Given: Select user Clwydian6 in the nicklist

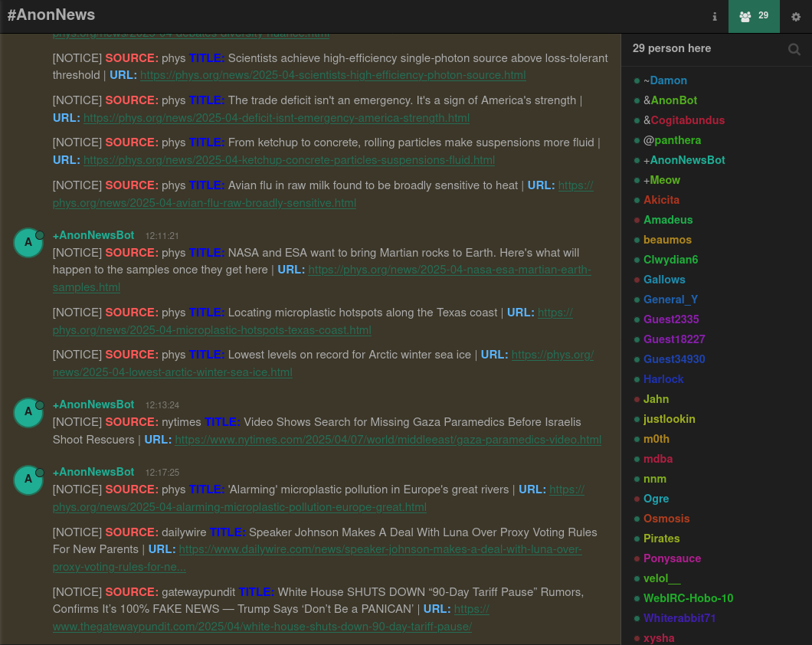Looking at the screenshot, I should [x=670, y=260].
